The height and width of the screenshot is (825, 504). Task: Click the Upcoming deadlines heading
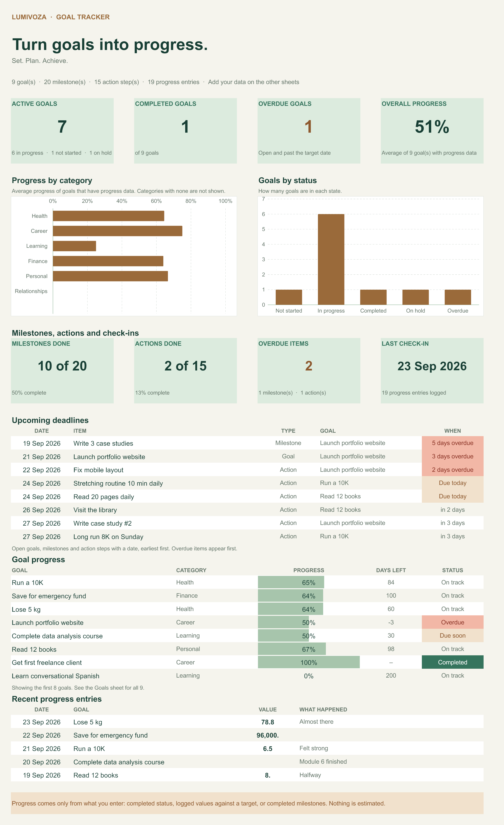[x=50, y=420]
